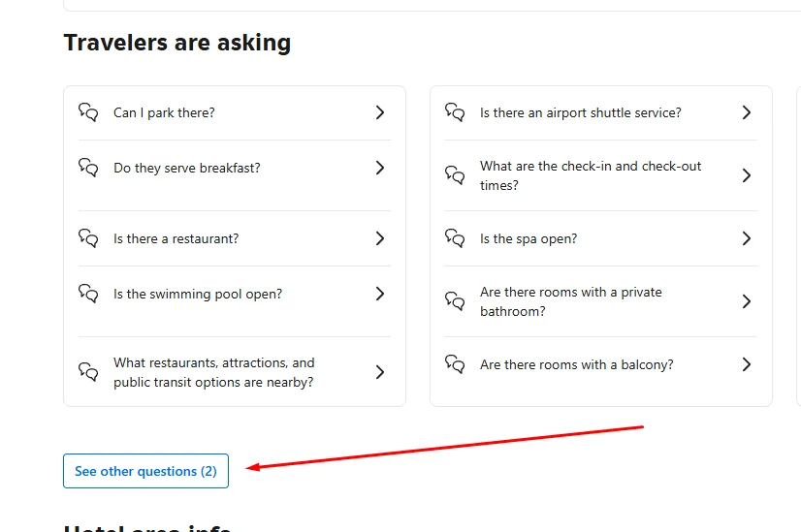The width and height of the screenshot is (801, 532).
Task: Open 'See other questions (2)' button
Action: coord(145,471)
